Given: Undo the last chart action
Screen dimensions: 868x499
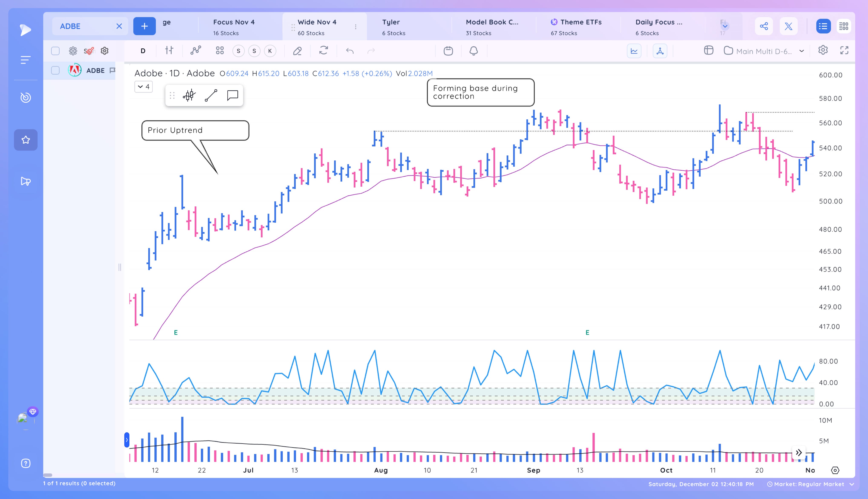Looking at the screenshot, I should [350, 51].
